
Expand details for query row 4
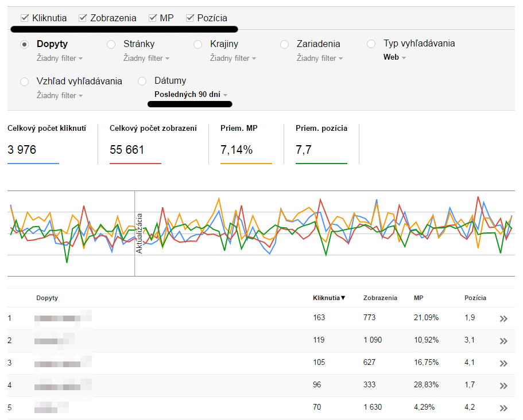503,386
